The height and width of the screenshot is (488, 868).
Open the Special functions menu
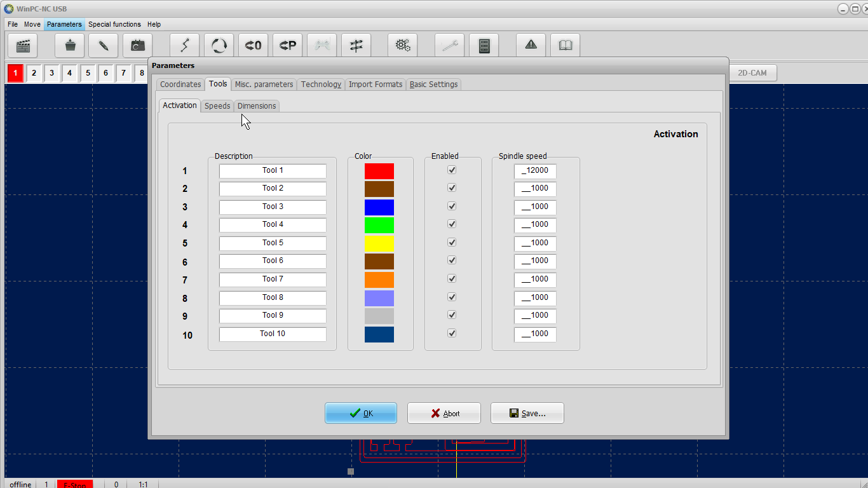pyautogui.click(x=114, y=24)
